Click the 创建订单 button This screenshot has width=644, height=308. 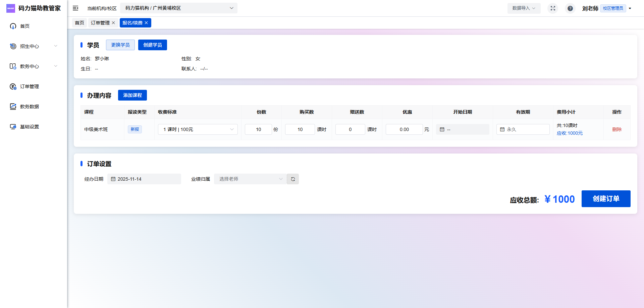point(606,199)
